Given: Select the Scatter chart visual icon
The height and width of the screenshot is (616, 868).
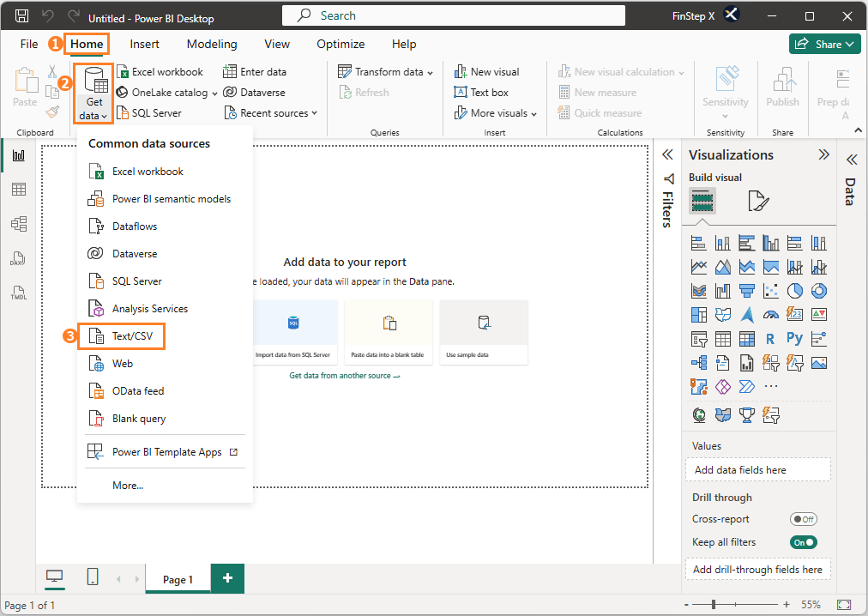Looking at the screenshot, I should pyautogui.click(x=770, y=291).
